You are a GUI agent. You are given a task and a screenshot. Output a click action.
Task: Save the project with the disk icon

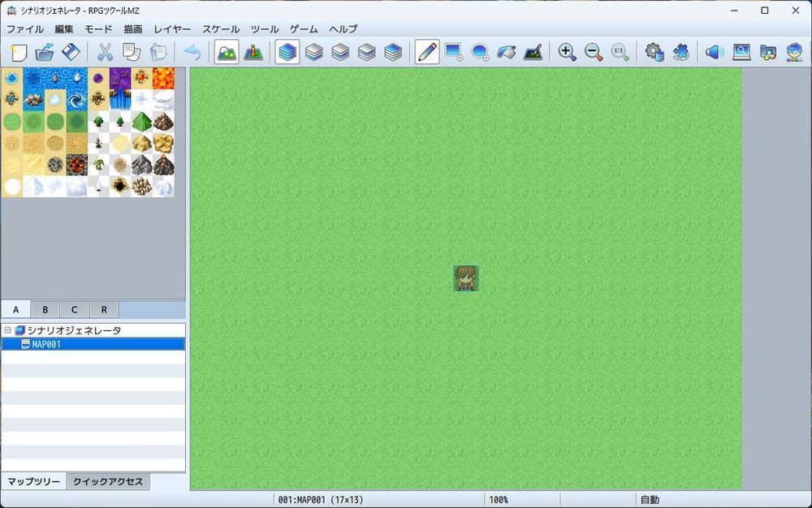pos(71,52)
